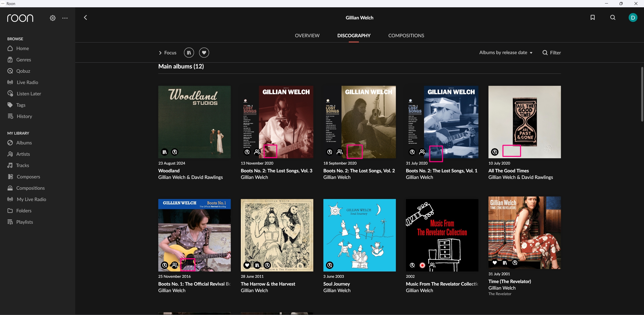Screen dimensions: 644x315
Task: Open the bookmarks icon
Action: (593, 17)
